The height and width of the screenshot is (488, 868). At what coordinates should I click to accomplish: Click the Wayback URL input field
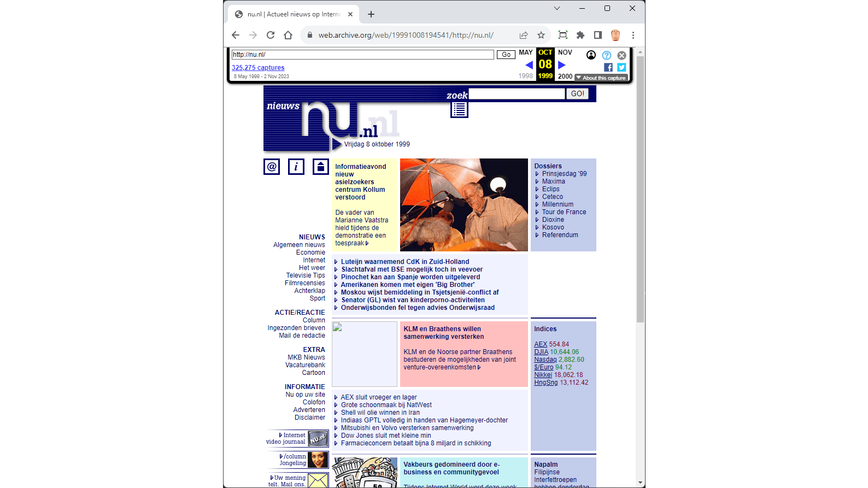pyautogui.click(x=363, y=55)
